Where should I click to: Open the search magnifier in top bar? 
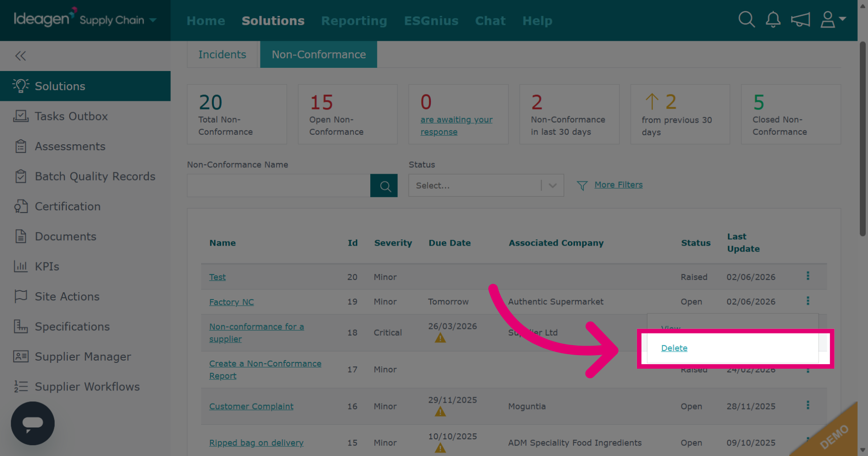point(746,19)
